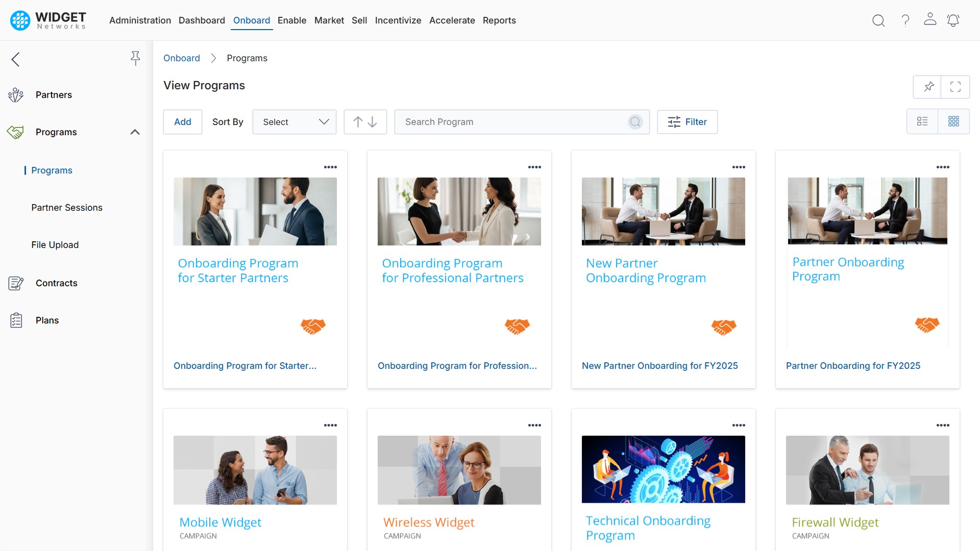The width and height of the screenshot is (980, 551).
Task: Pin the View Programs page
Action: click(x=927, y=87)
